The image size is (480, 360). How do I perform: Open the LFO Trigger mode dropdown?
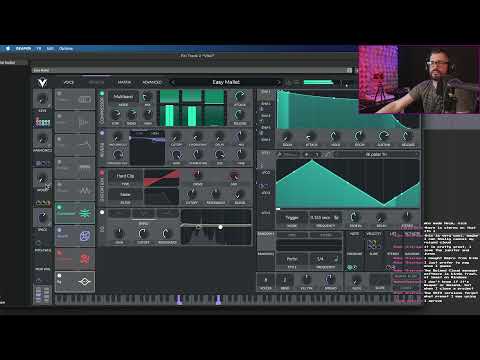tap(292, 218)
